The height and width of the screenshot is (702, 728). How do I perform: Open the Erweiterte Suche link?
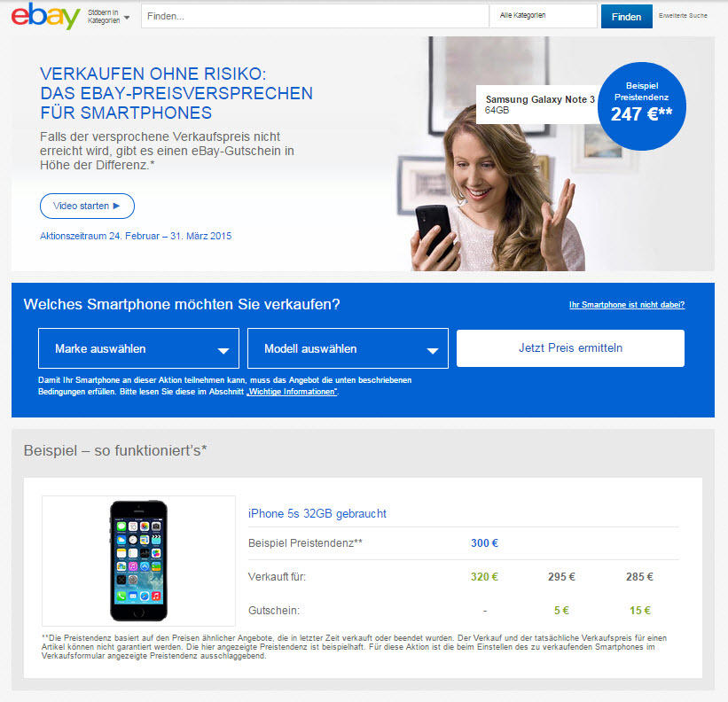683,16
